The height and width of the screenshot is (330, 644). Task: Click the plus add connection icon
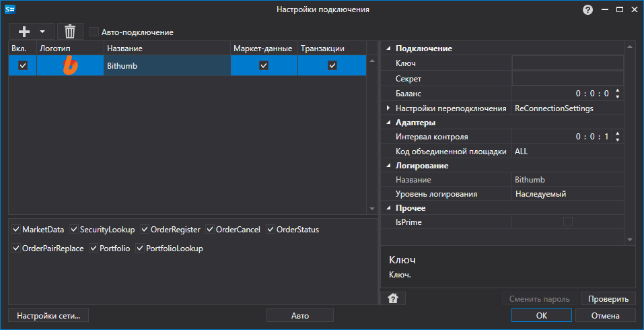[25, 31]
